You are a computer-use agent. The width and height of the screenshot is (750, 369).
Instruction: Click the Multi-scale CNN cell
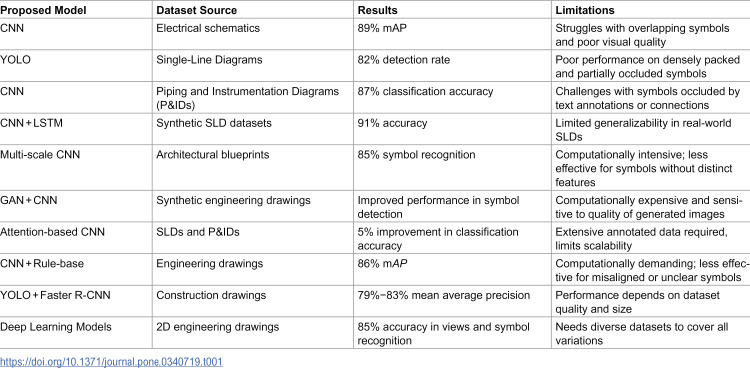point(76,168)
